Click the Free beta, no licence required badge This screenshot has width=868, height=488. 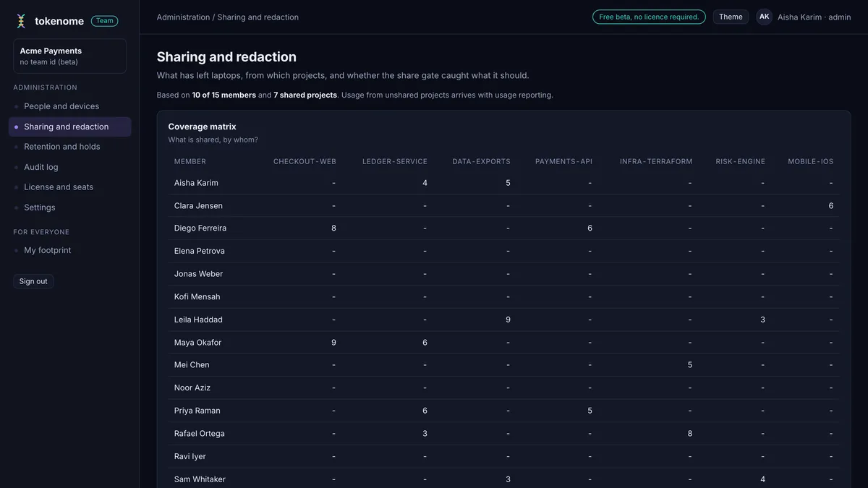pyautogui.click(x=649, y=17)
